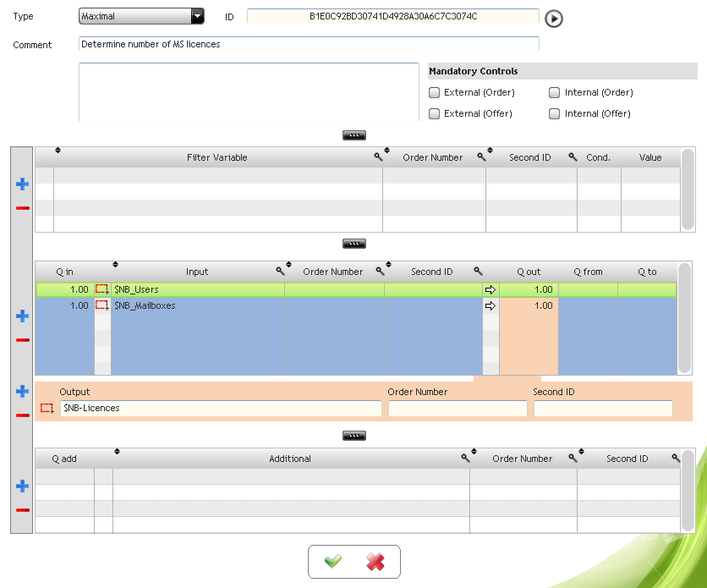Image resolution: width=707 pixels, height=588 pixels.
Task: Click into the Comment text field
Action: click(x=309, y=44)
